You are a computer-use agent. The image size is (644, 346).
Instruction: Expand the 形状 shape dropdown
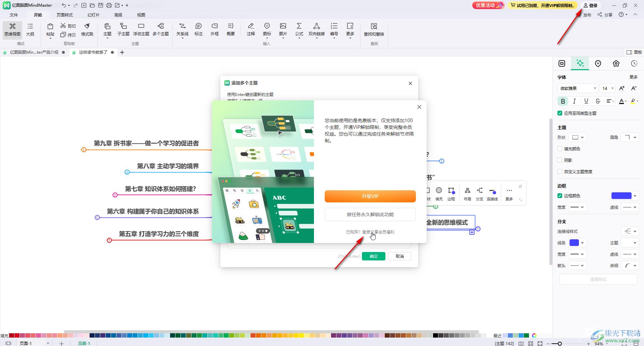pos(578,137)
